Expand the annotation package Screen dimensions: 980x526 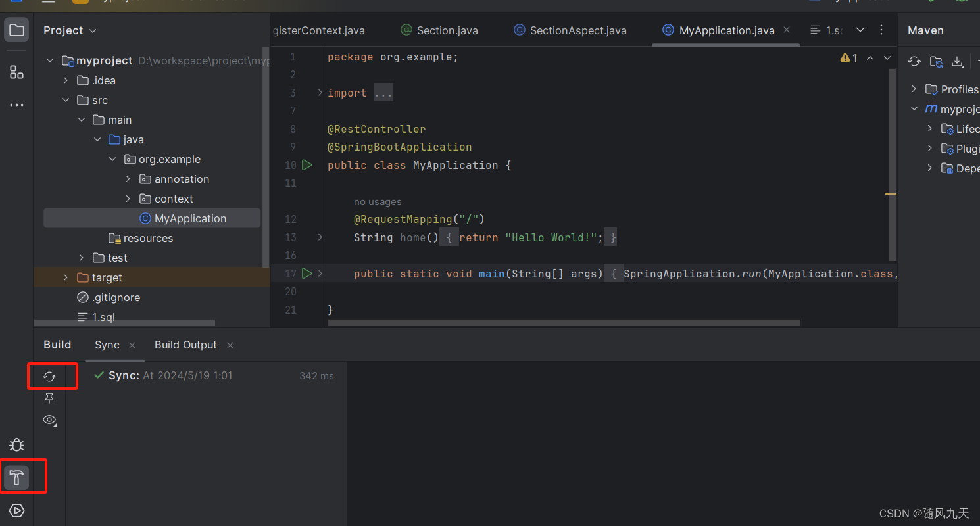click(128, 179)
